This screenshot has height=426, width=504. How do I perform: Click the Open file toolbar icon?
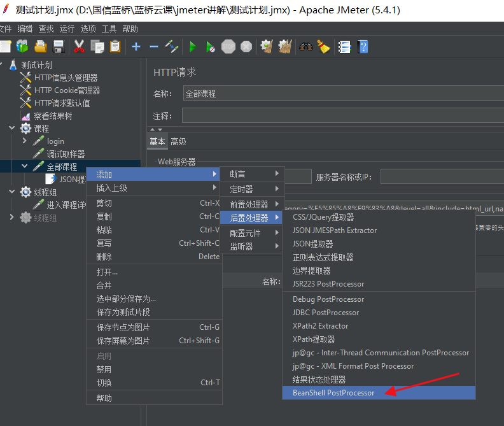pos(41,47)
